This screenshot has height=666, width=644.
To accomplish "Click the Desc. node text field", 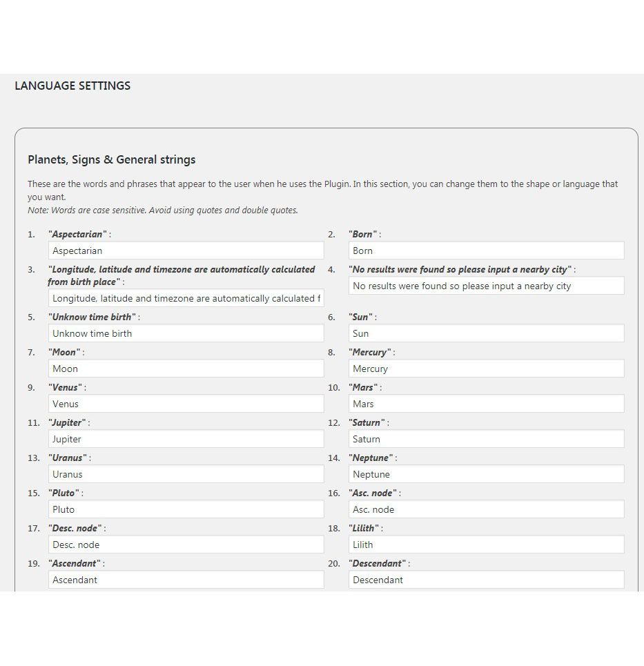I will pyautogui.click(x=186, y=545).
